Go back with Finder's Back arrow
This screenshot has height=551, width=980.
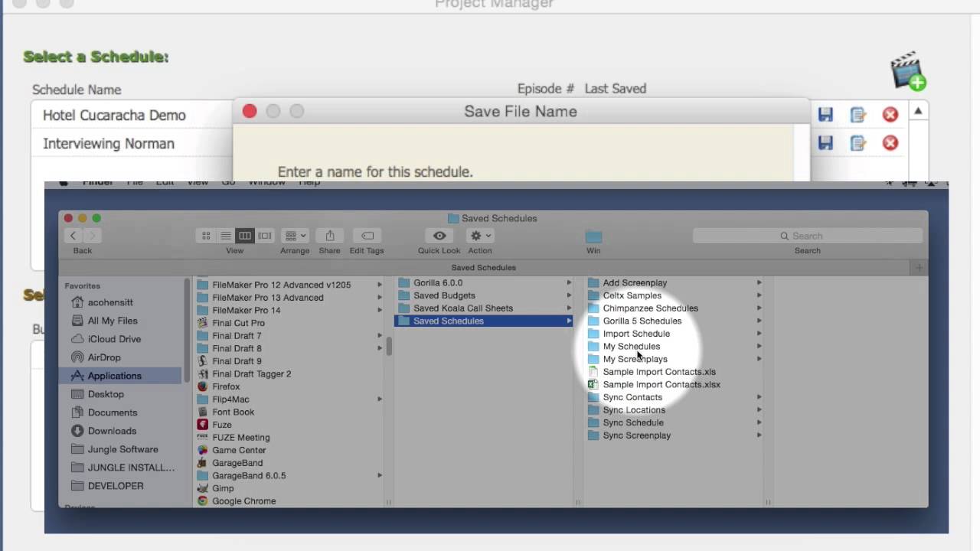coord(73,236)
